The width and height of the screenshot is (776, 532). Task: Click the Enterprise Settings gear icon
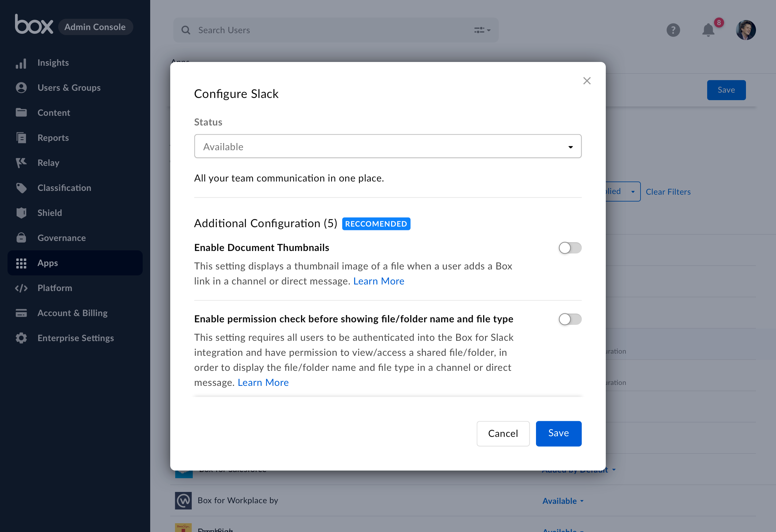point(21,338)
